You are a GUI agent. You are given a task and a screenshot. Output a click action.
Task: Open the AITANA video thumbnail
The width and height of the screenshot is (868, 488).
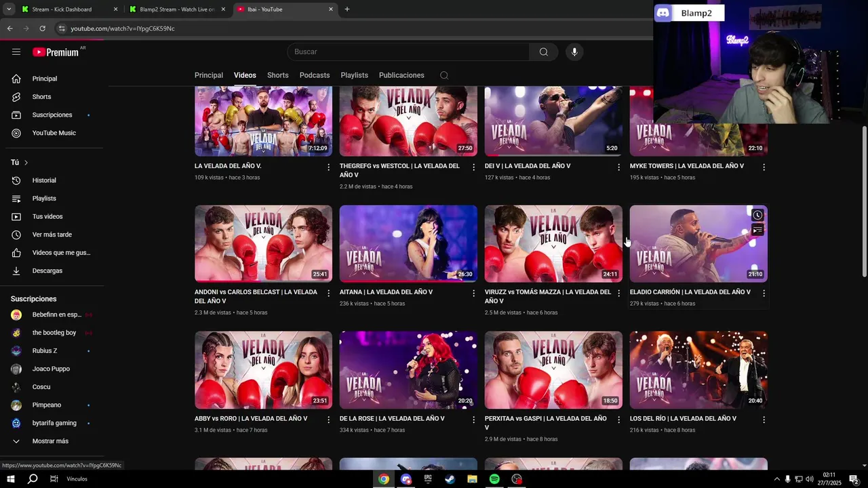(408, 243)
